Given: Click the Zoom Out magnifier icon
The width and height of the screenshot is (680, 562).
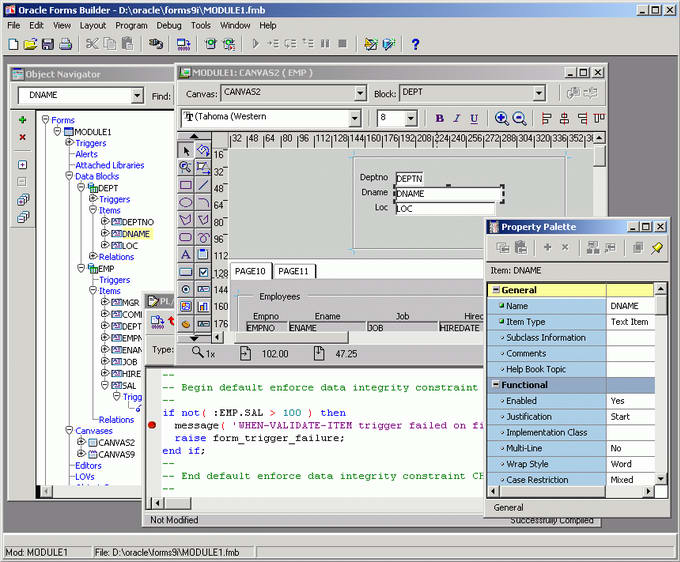Looking at the screenshot, I should pos(519,118).
